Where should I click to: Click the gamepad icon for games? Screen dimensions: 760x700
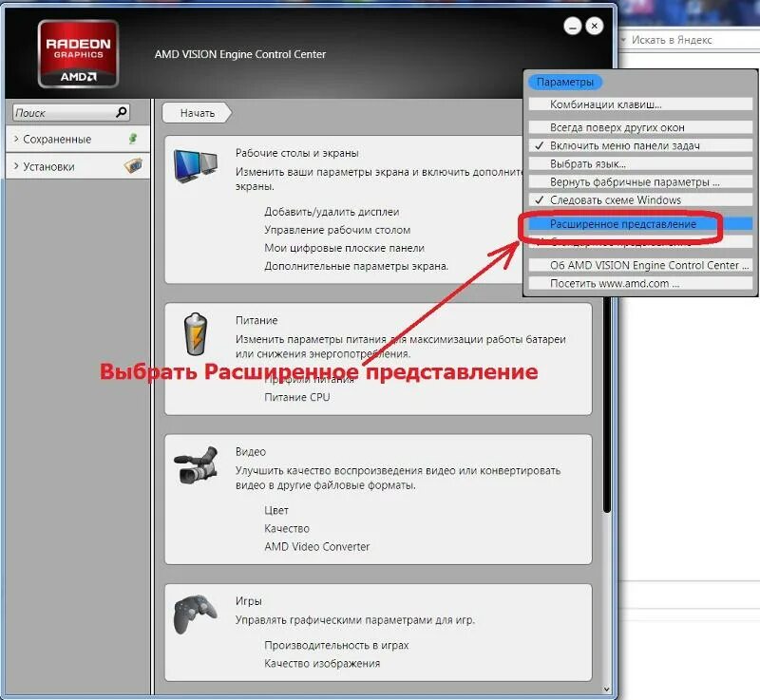(x=196, y=615)
